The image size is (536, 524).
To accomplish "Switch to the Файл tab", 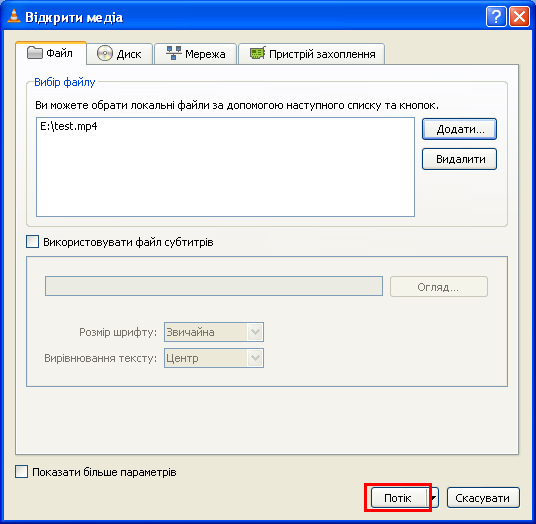I will (51, 53).
